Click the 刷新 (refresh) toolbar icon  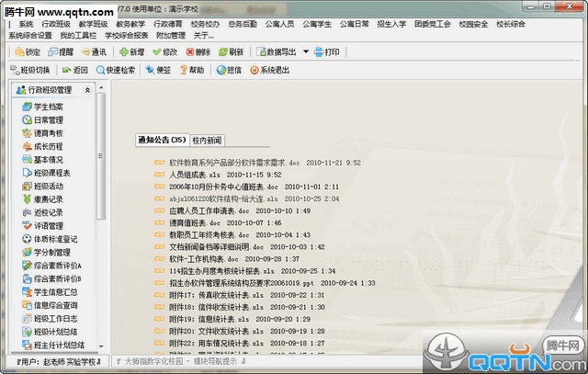pos(231,52)
